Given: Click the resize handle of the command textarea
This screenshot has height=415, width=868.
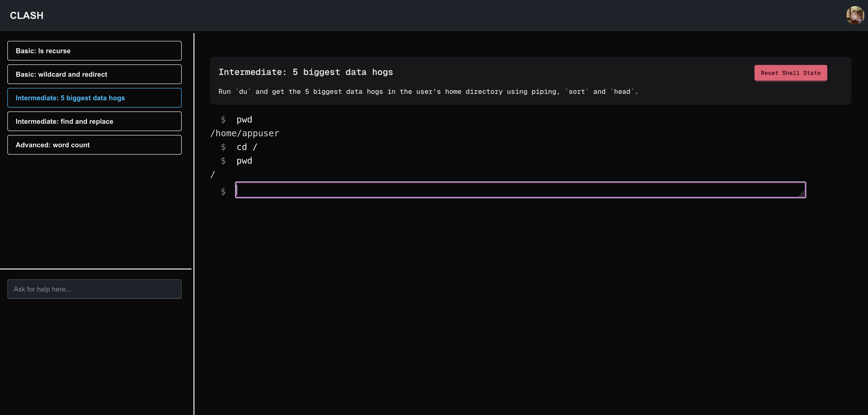Looking at the screenshot, I should pyautogui.click(x=802, y=194).
